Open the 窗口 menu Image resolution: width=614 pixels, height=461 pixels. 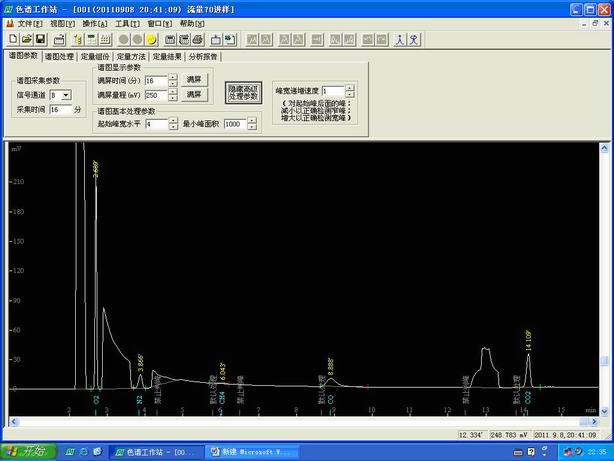pyautogui.click(x=159, y=24)
